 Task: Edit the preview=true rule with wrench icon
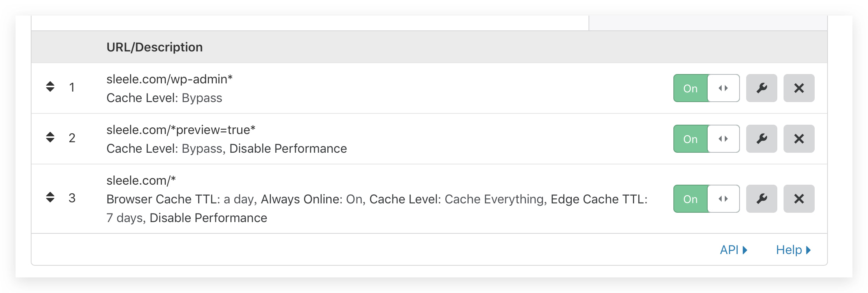761,139
